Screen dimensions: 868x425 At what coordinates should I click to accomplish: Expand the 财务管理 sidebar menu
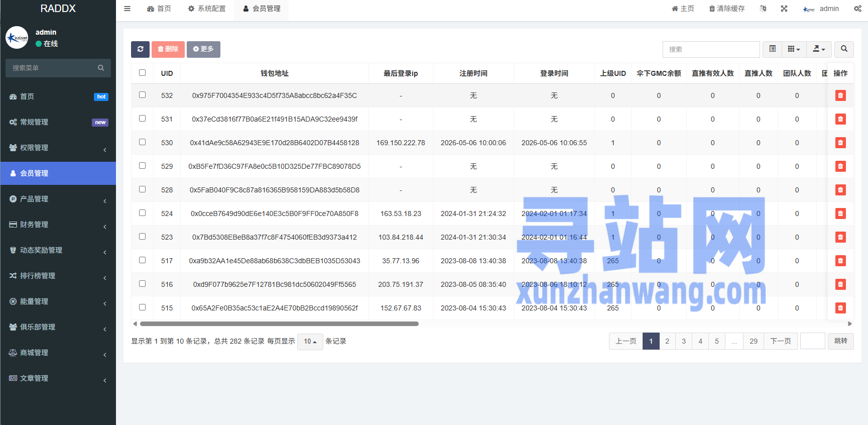pos(58,225)
